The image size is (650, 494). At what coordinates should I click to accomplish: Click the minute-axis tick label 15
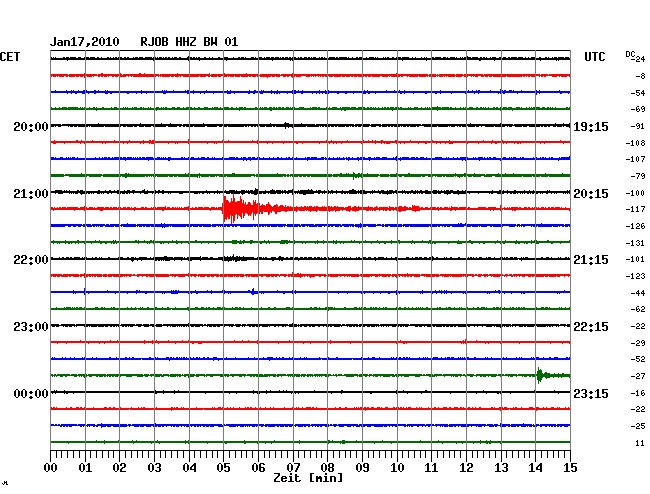pyautogui.click(x=570, y=468)
